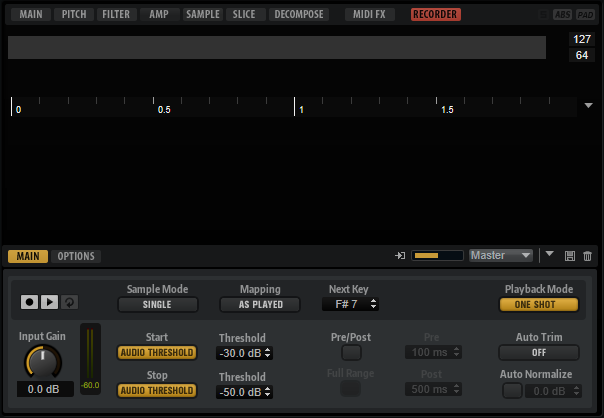The width and height of the screenshot is (604, 418).
Task: Click the Post 500 ms stepper arrows
Action: (457, 389)
